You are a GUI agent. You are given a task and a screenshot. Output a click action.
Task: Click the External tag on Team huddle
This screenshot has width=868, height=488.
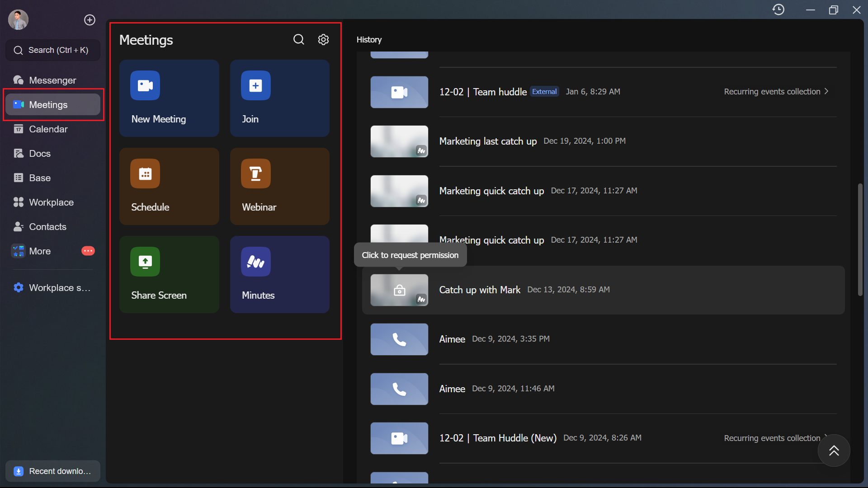[544, 92]
